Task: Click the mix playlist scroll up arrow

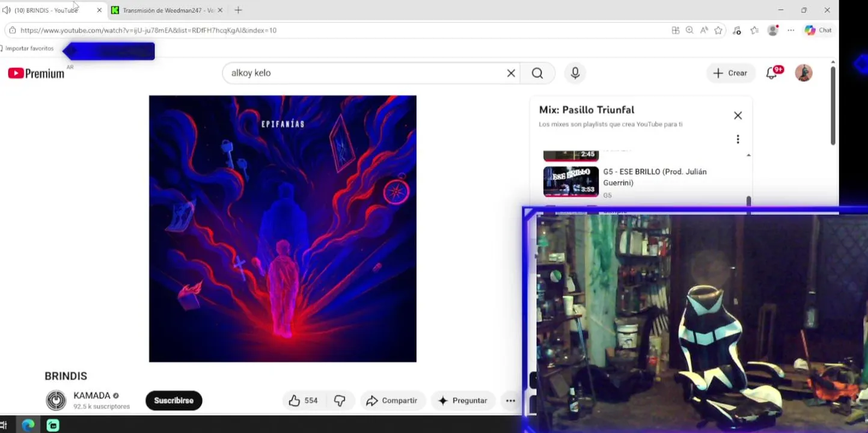Action: point(748,155)
